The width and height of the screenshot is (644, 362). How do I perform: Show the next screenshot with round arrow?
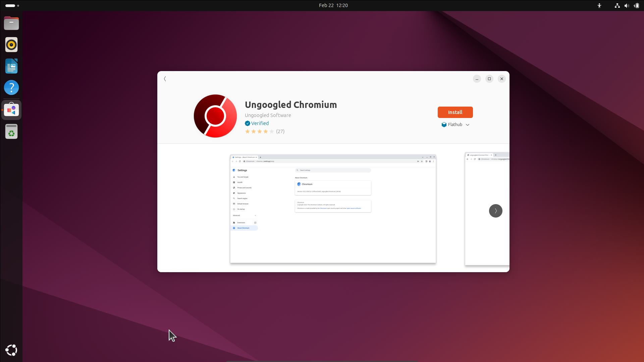(x=495, y=211)
